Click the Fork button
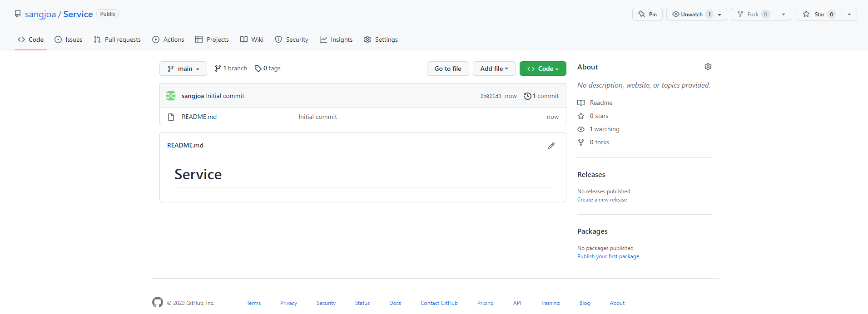This screenshot has width=868, height=314. [753, 14]
